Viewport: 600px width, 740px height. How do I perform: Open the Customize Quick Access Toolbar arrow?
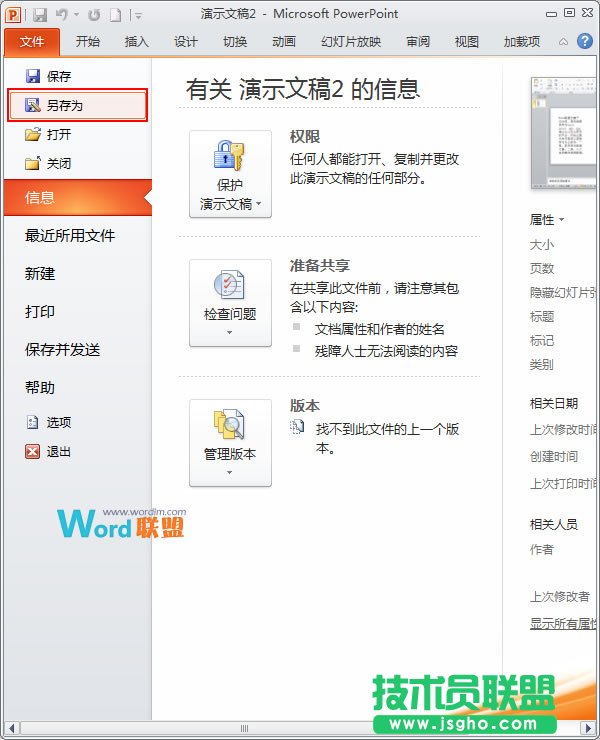[x=138, y=16]
